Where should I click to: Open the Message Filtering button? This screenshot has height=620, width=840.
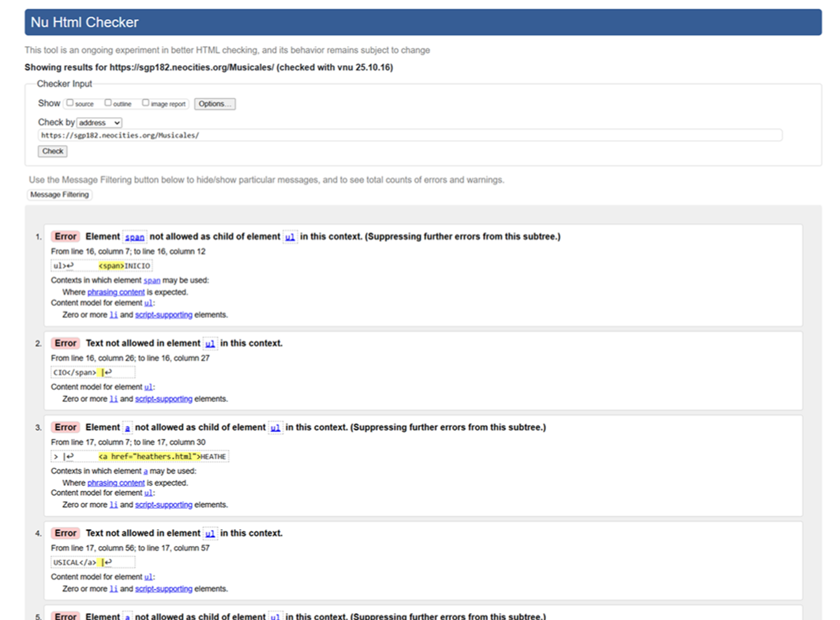60,195
